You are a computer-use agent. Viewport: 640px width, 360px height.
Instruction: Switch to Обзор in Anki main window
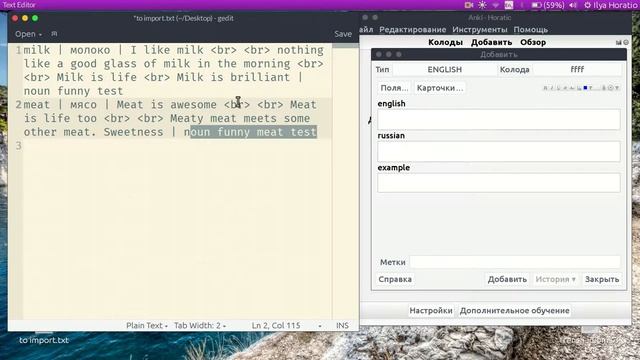point(533,42)
